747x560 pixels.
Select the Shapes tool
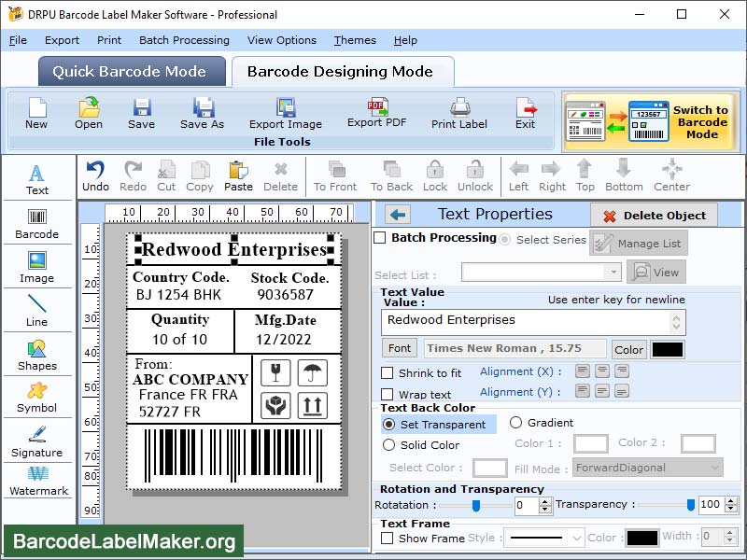pyautogui.click(x=37, y=356)
